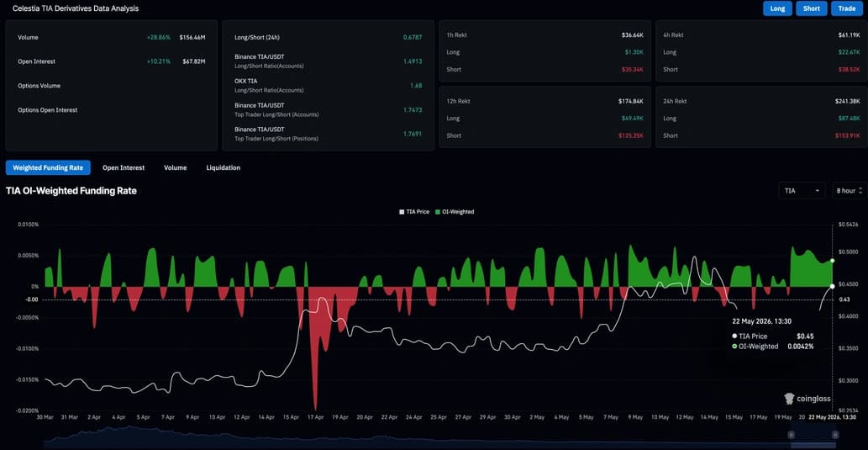The height and width of the screenshot is (450, 868).
Task: Click the Open Interest value $67.82M
Action: (194, 61)
